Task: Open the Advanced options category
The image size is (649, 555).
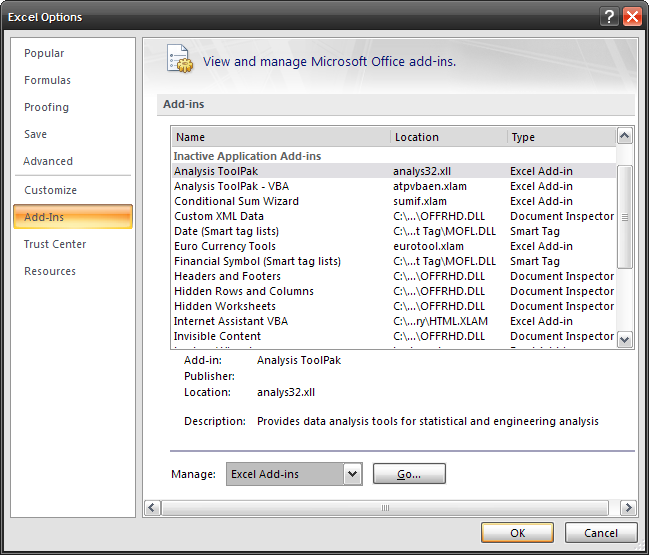Action: coord(48,161)
